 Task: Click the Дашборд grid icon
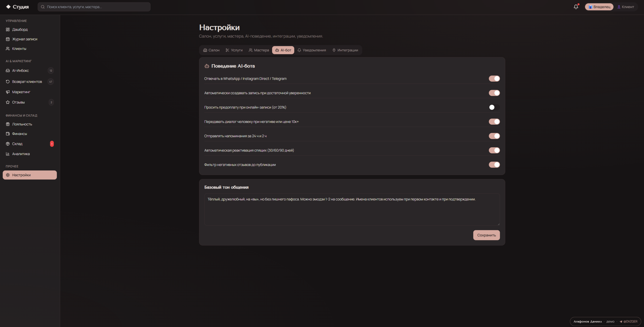tap(8, 29)
